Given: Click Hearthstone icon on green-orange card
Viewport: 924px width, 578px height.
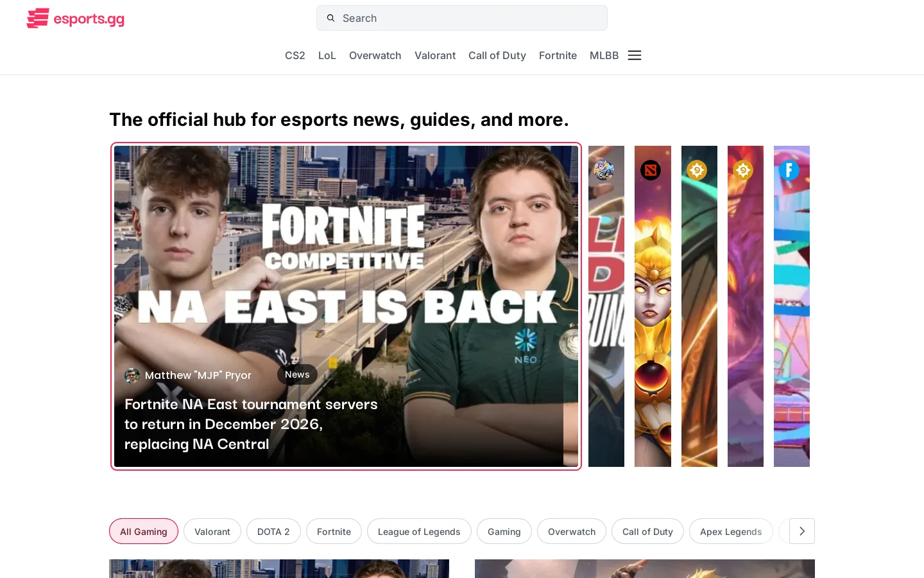Looking at the screenshot, I should click(697, 170).
